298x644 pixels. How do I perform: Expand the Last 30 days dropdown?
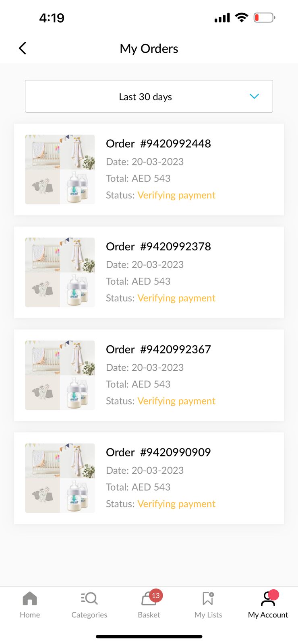149,97
